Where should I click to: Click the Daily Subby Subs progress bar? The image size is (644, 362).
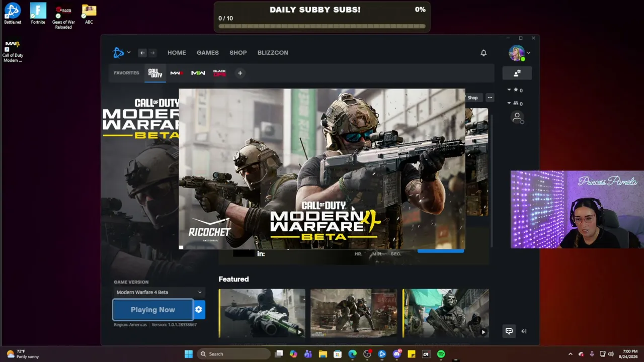tap(322, 26)
